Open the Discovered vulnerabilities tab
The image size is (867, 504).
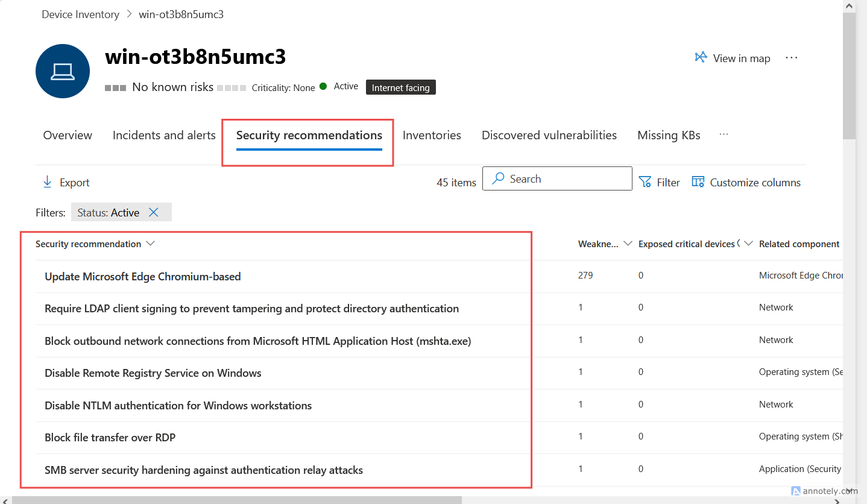point(549,135)
